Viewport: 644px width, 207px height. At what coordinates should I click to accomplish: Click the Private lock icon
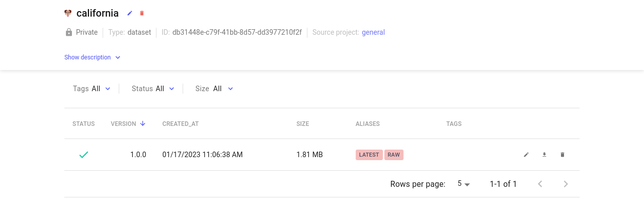tap(69, 32)
